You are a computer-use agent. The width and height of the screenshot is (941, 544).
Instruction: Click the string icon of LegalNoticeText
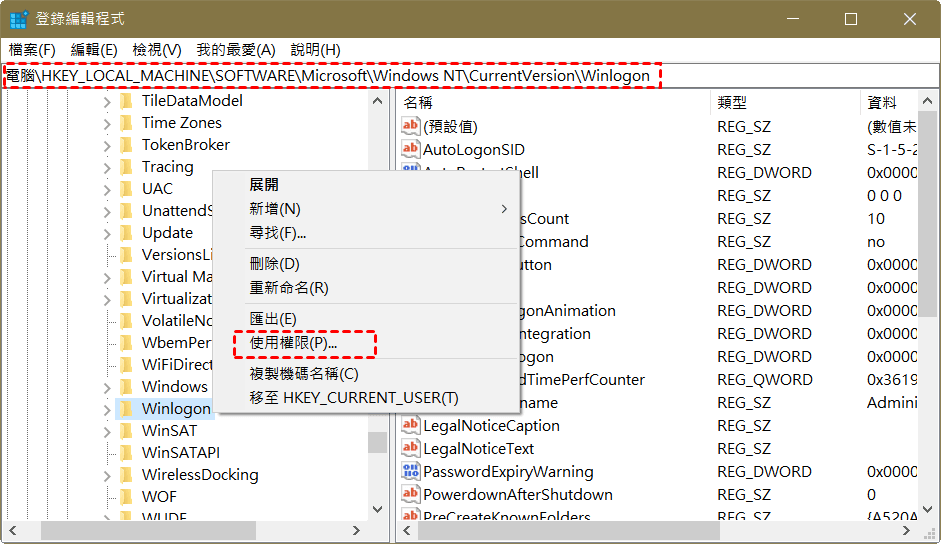(410, 448)
